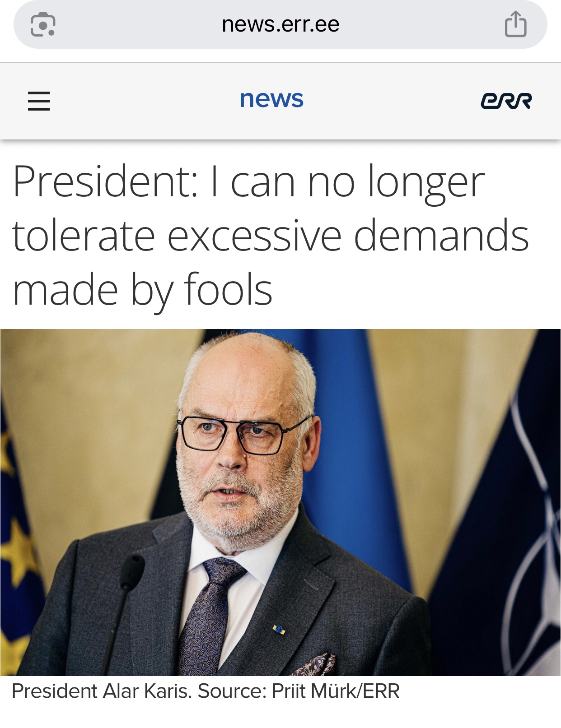561x728 pixels.
Task: Click the pocket square in the photo
Action: point(313,665)
